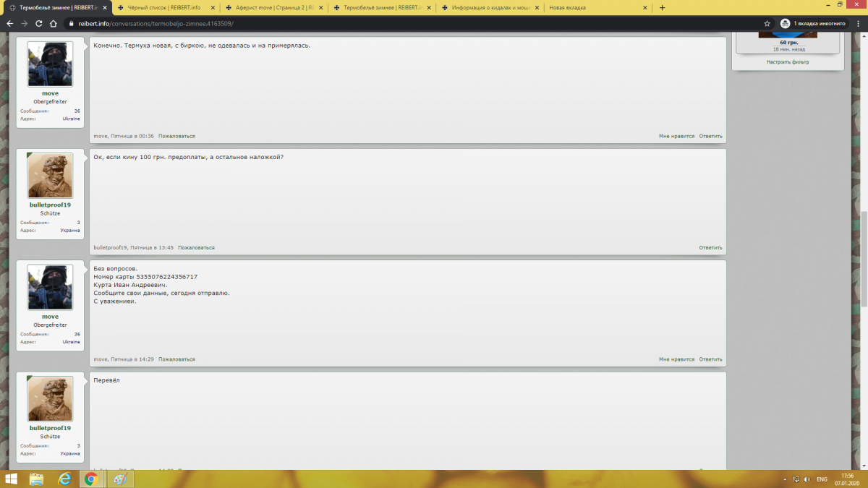The width and height of the screenshot is (868, 488).
Task: Click the reibert.info address bar
Action: click(x=412, y=23)
